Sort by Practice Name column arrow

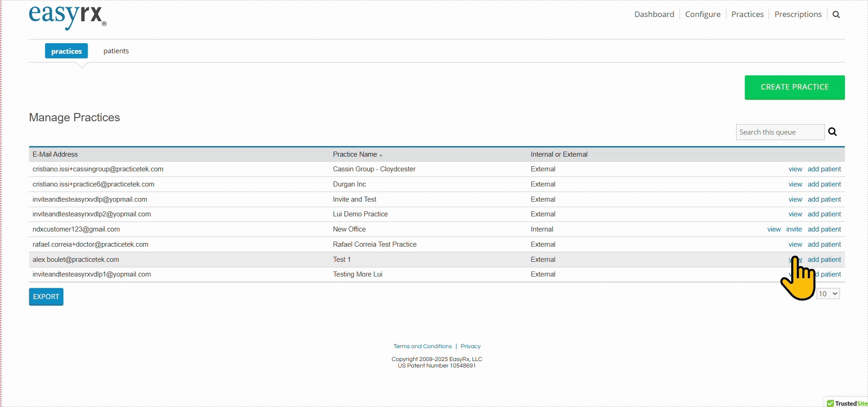381,155
